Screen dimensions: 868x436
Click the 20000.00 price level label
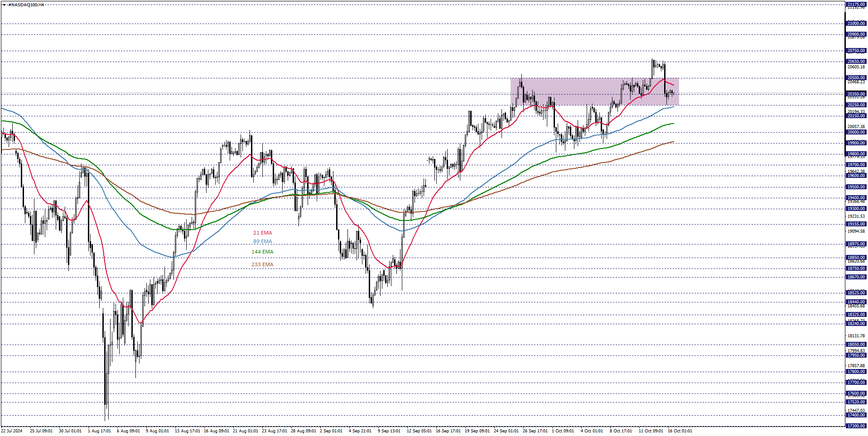tap(856, 132)
